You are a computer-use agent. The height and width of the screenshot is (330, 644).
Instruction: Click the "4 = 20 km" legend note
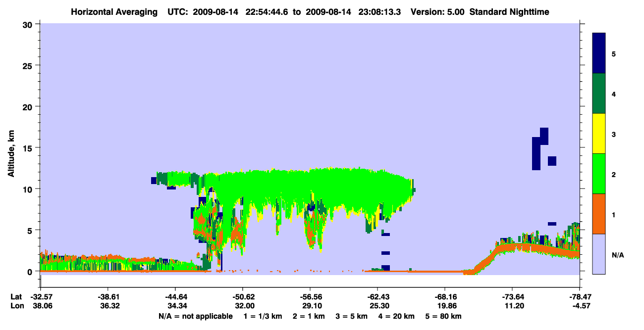[x=396, y=316]
